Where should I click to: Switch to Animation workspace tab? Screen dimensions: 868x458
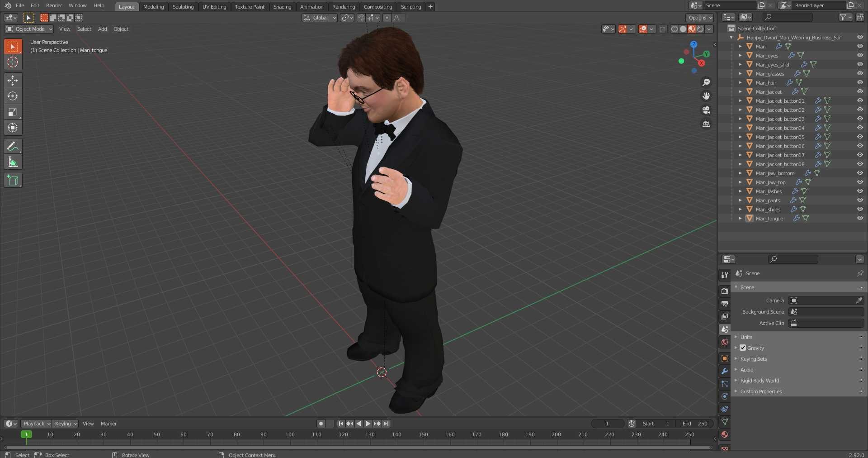click(x=311, y=7)
